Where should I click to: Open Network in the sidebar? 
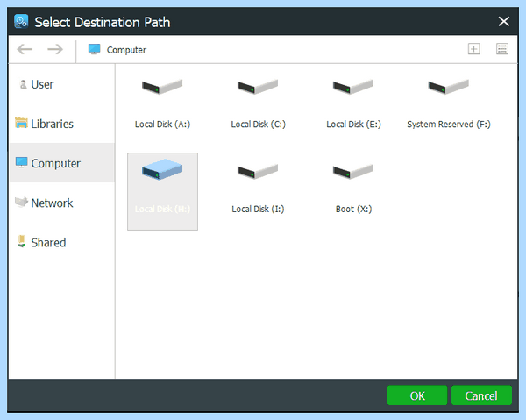[x=62, y=203]
